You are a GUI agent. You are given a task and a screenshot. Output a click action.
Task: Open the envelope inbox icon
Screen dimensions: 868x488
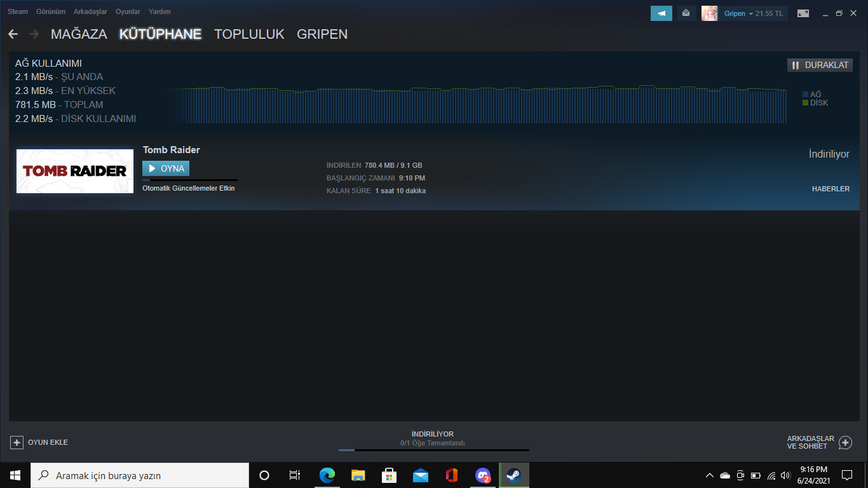tap(686, 13)
